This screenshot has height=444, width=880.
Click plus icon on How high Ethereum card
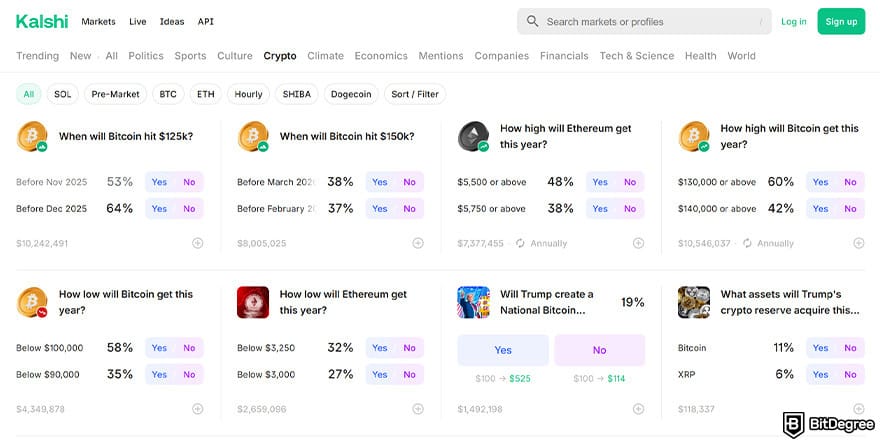tap(638, 243)
